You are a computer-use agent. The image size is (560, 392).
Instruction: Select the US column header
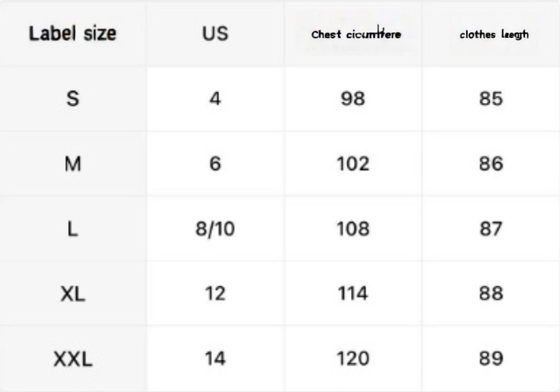(x=215, y=34)
